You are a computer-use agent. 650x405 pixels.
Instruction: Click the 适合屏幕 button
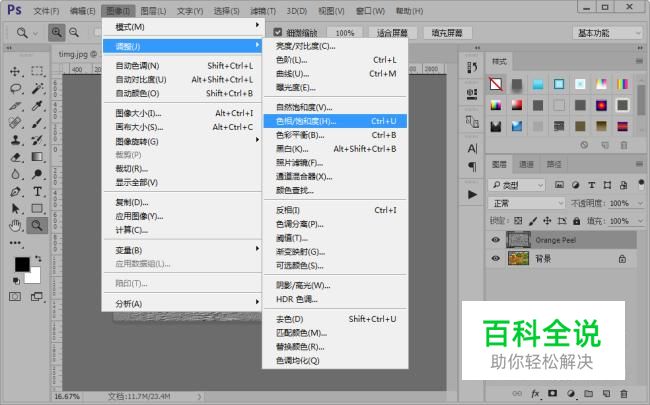click(x=392, y=33)
